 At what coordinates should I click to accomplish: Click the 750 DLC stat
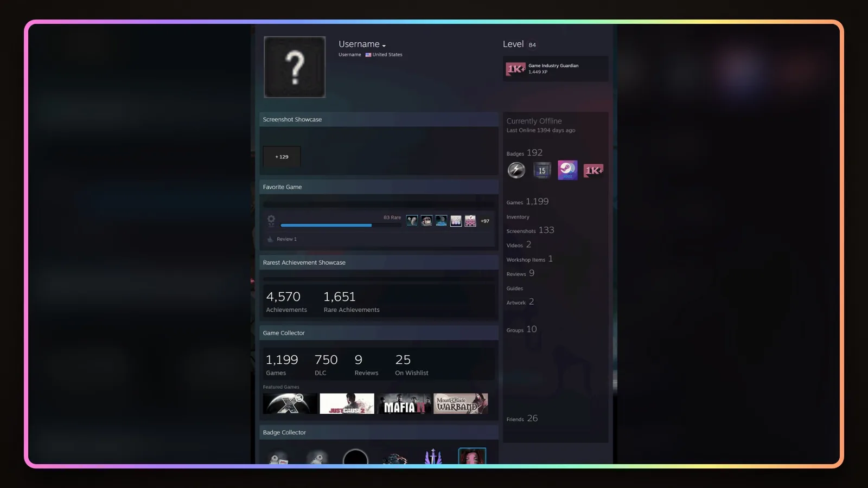pos(326,364)
